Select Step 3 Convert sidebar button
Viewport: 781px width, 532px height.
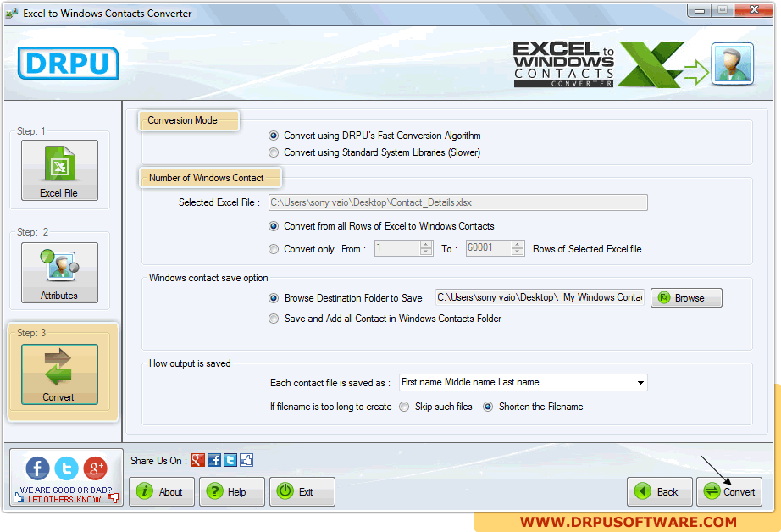(x=59, y=374)
